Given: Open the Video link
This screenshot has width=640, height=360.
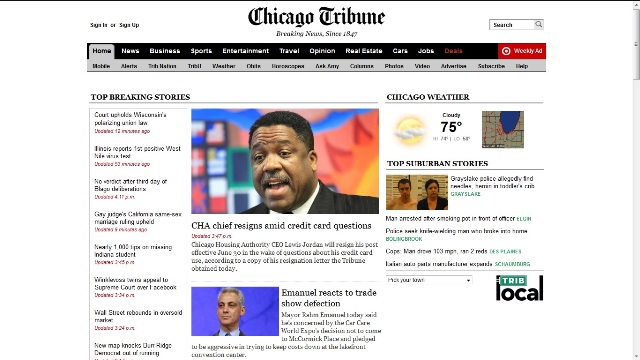Looking at the screenshot, I should click(x=422, y=66).
